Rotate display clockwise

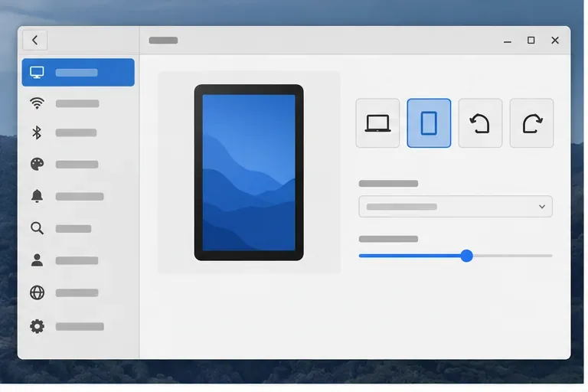(531, 123)
